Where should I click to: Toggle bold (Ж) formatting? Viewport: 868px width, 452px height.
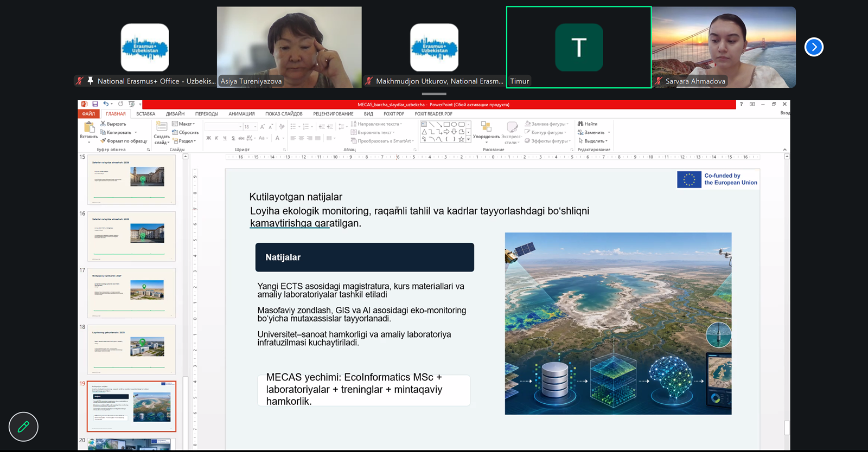(209, 138)
